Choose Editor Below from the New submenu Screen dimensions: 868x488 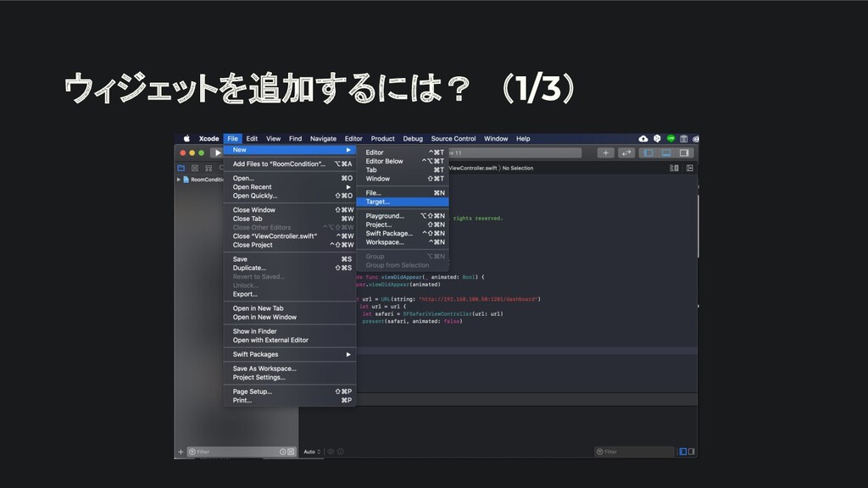pos(403,161)
